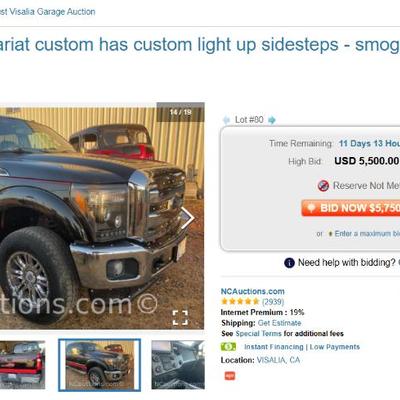Select the interior dashboard thumbnail
400x400 pixels.
point(178,365)
